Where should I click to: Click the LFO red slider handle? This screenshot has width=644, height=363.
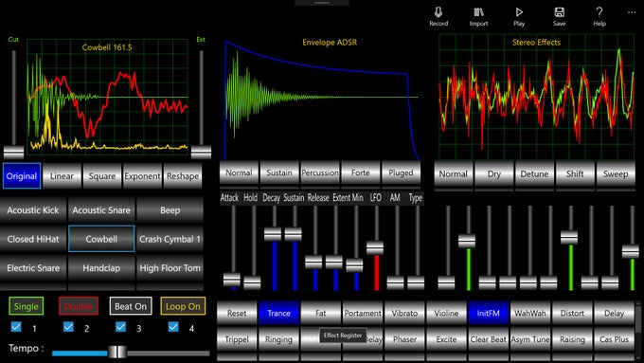coord(375,248)
